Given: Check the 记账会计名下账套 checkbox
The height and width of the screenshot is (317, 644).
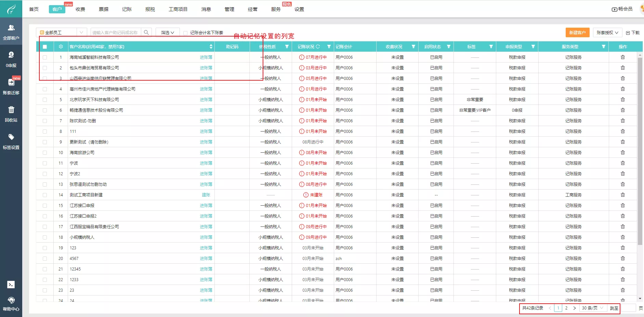Looking at the screenshot, I should [185, 33].
